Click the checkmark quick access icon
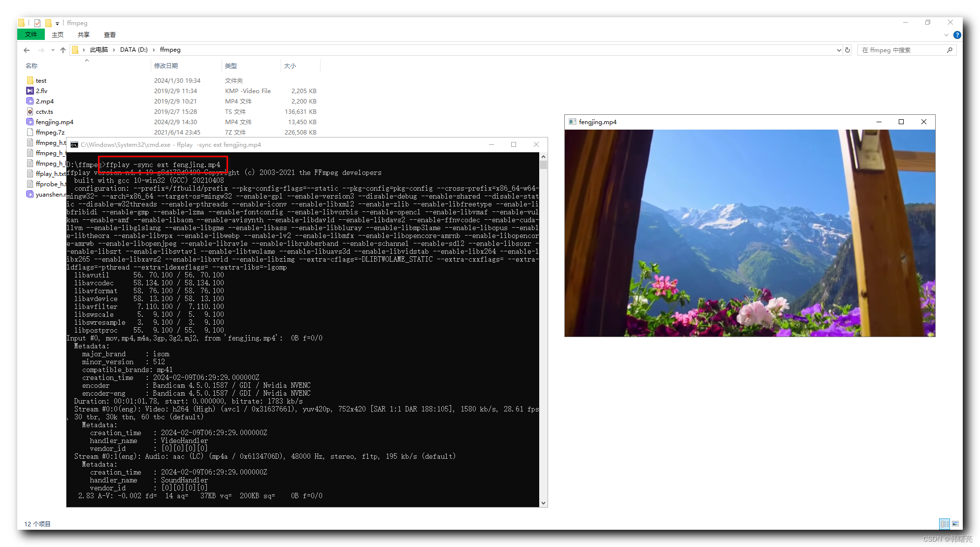 [36, 23]
